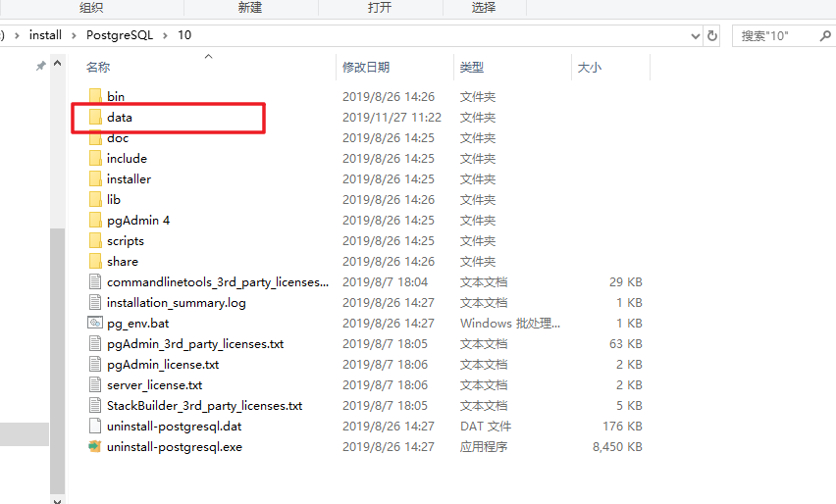The width and height of the screenshot is (836, 504).
Task: Click the pgAdmin 4 folder icon
Action: pos(95,220)
